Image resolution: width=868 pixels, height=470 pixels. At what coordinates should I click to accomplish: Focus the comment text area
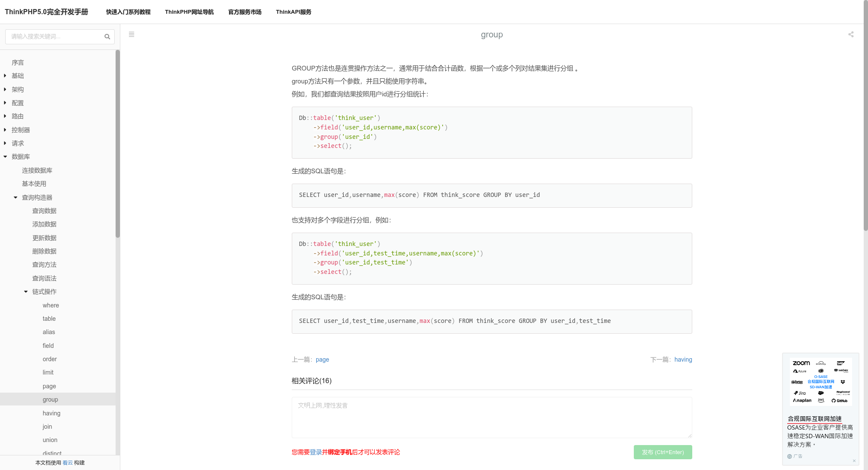[x=492, y=417]
